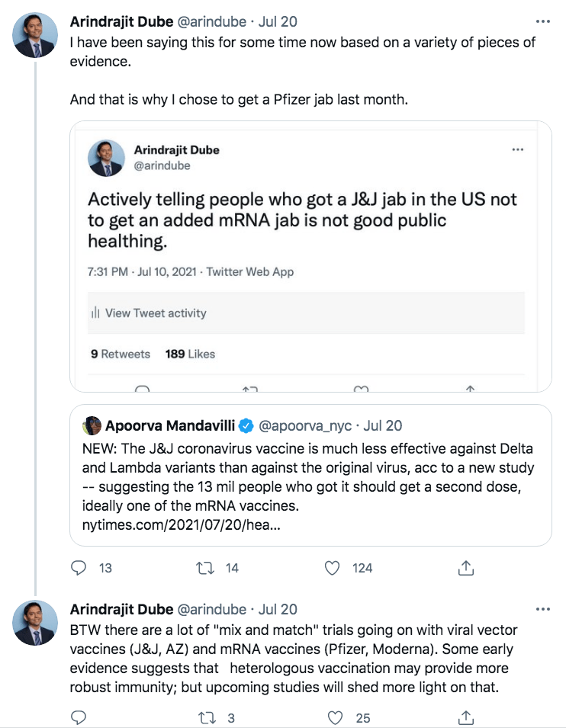Click Arindrajit Dube avatar on second tweet
The image size is (566, 728).
coord(36,624)
